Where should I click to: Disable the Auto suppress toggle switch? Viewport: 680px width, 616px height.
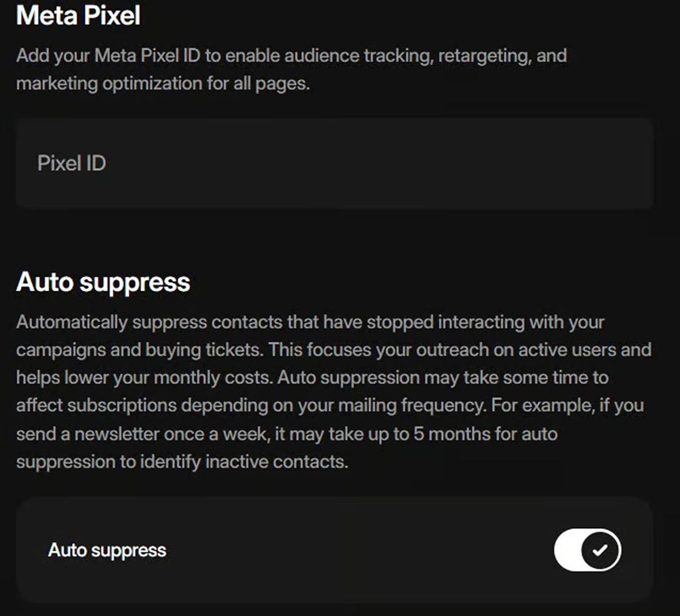[x=587, y=550]
